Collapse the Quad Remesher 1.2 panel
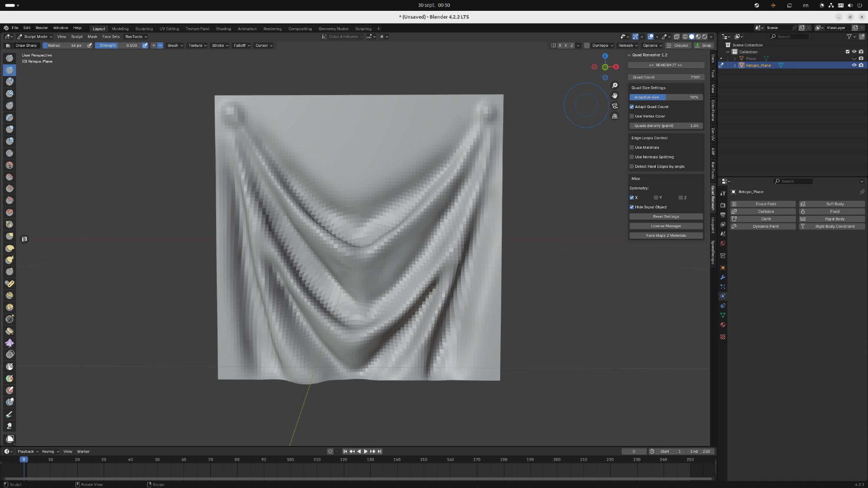Screen dimensions: 868x488 click(x=629, y=55)
